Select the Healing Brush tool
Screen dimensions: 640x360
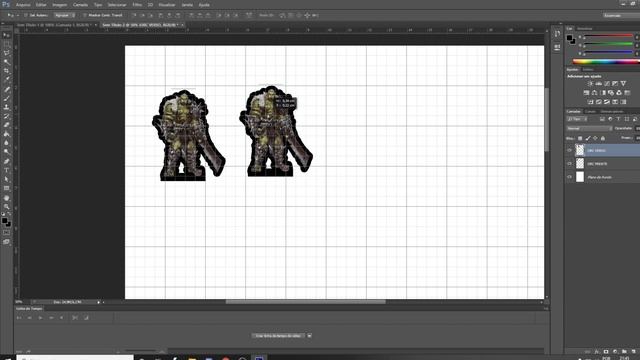(7, 89)
